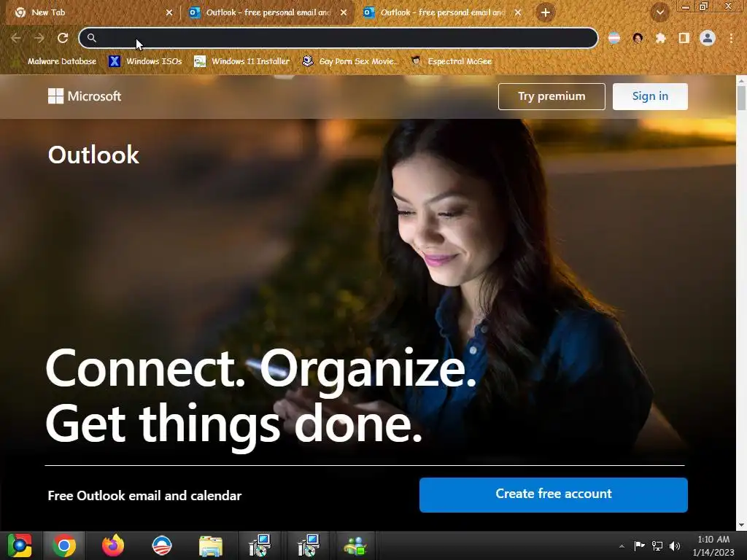Click the browser back arrow
747x560 pixels.
click(16, 38)
